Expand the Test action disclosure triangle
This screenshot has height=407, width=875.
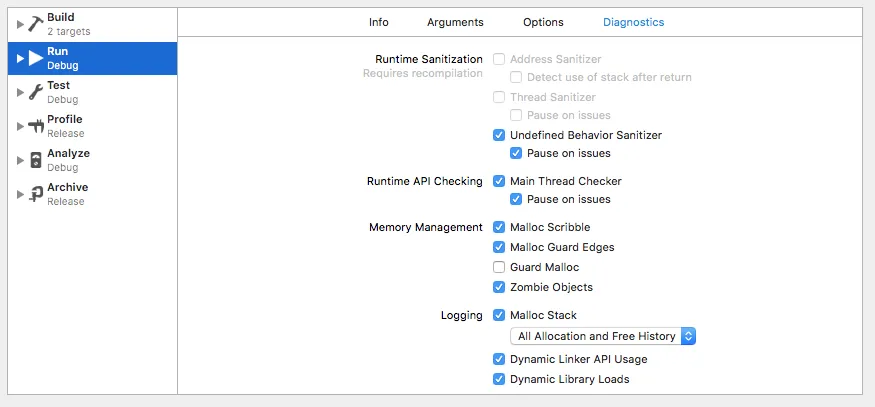click(20, 92)
